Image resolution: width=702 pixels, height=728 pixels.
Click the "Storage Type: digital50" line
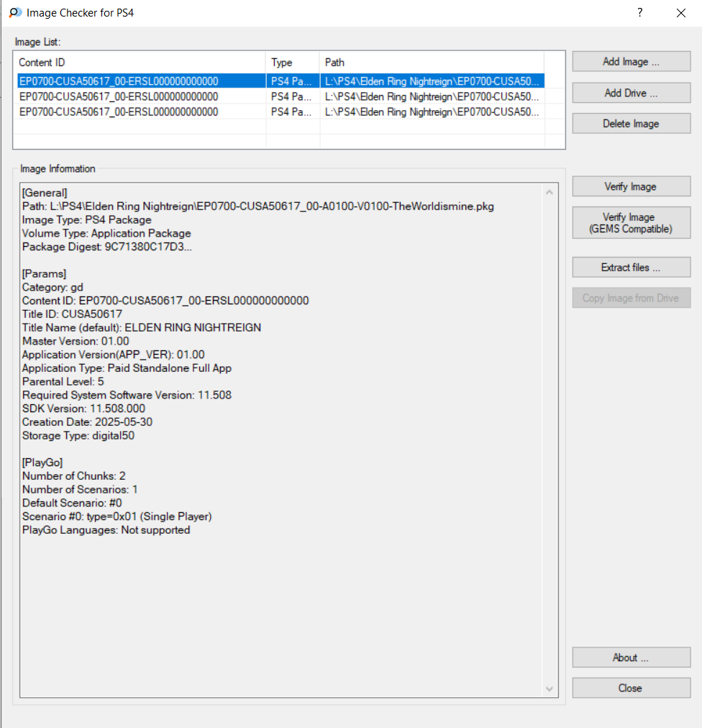tap(78, 435)
